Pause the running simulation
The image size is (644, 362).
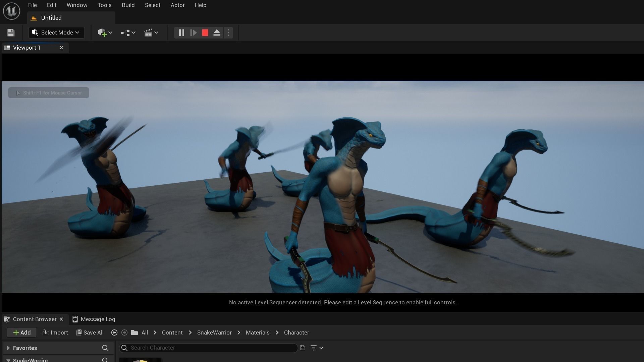pos(181,33)
